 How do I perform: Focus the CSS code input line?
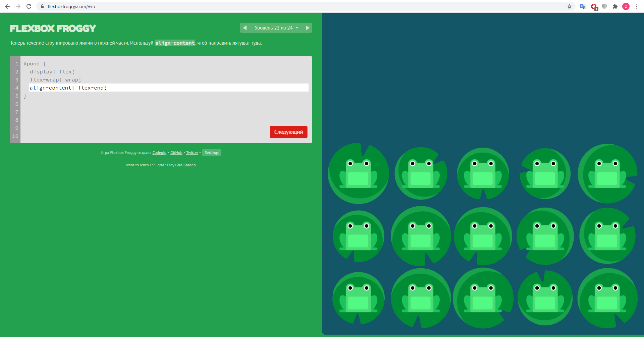169,88
